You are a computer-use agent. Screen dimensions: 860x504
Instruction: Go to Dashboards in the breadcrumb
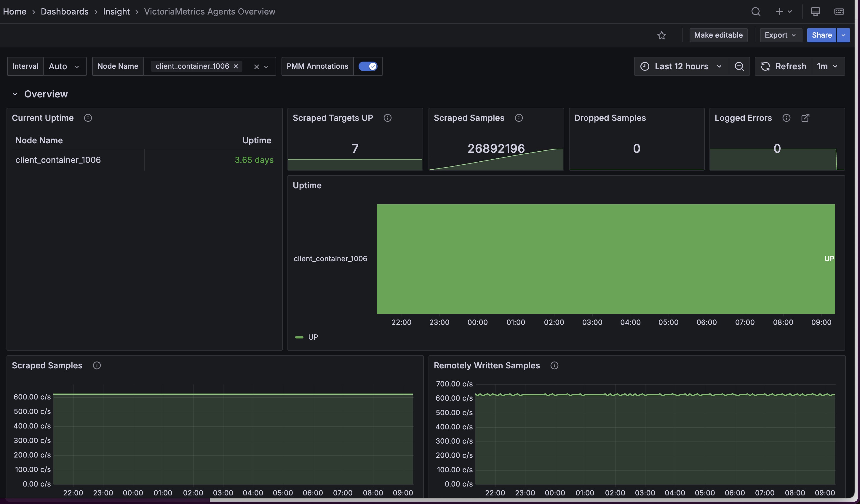[x=65, y=12]
